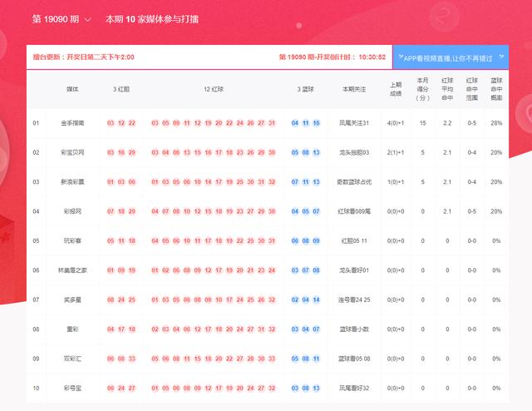
Task: Click the media name in row 03
Action: click(72, 182)
